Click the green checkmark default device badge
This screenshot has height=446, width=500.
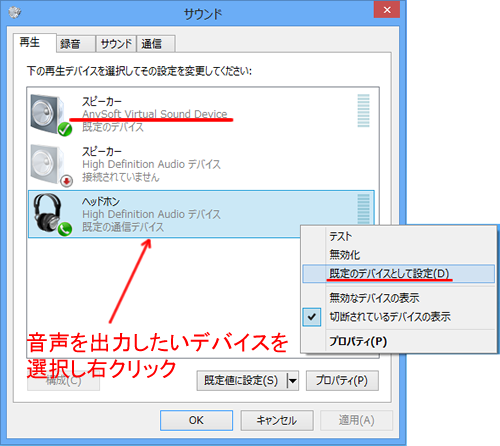[x=65, y=129]
